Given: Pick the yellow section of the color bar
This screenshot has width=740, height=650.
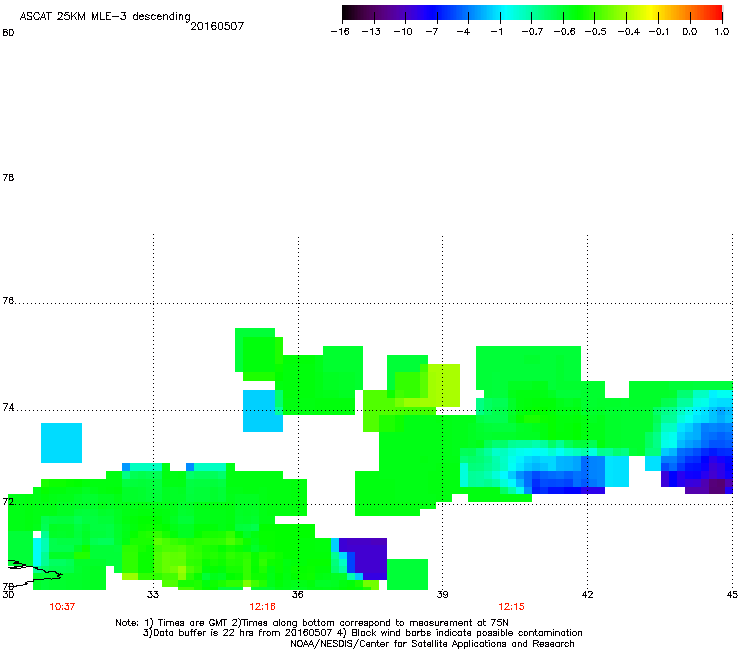Looking at the screenshot, I should click(651, 13).
